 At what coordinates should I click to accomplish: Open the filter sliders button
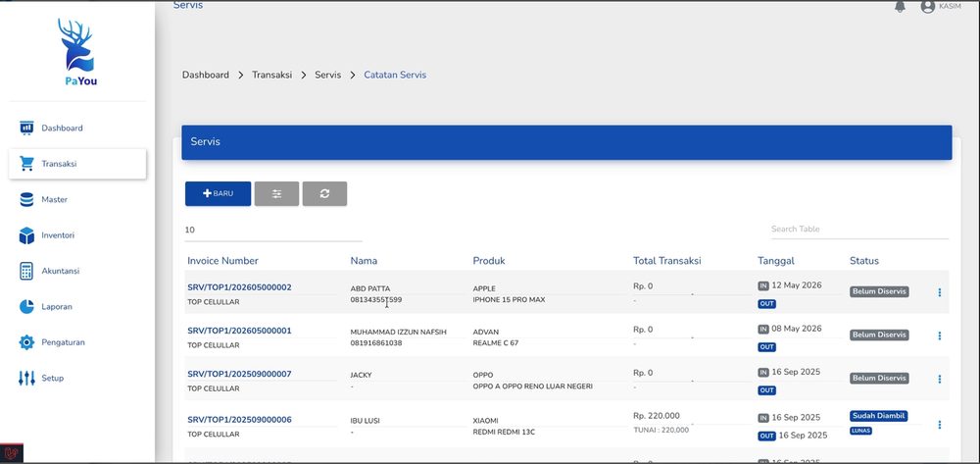[277, 194]
